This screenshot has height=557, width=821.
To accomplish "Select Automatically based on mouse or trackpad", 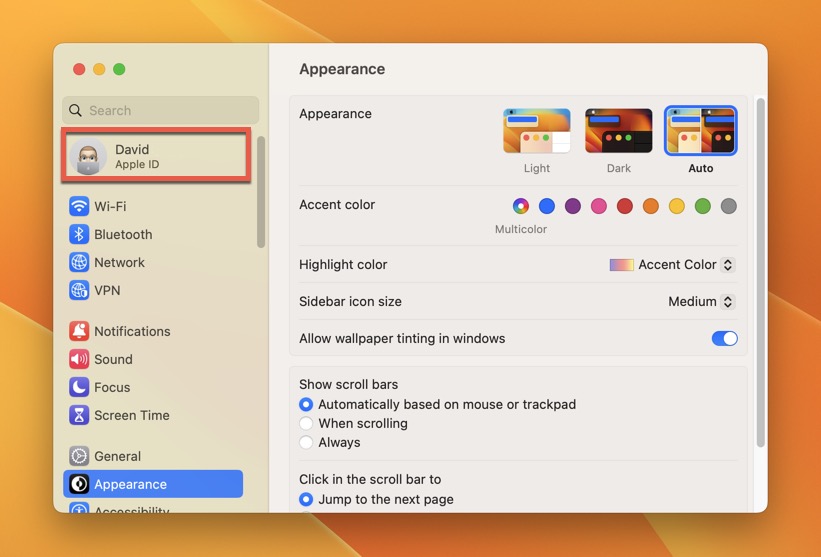I will 306,405.
